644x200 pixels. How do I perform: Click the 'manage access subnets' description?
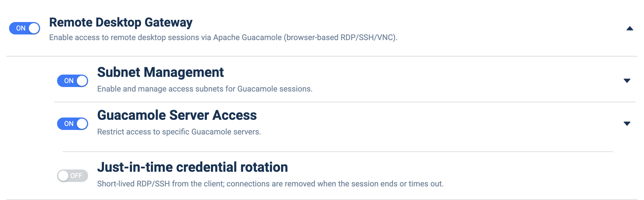[205, 89]
